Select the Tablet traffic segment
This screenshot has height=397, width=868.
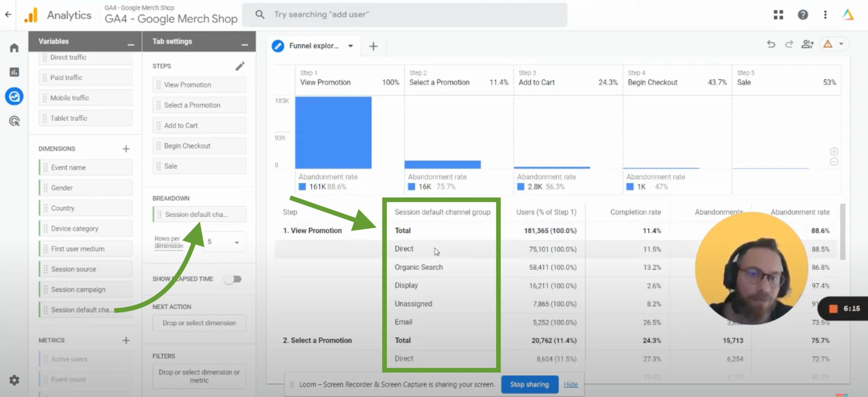[x=86, y=118]
